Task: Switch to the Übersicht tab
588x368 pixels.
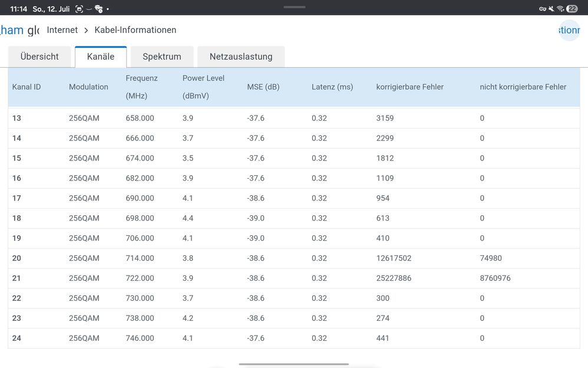Action: [39, 57]
